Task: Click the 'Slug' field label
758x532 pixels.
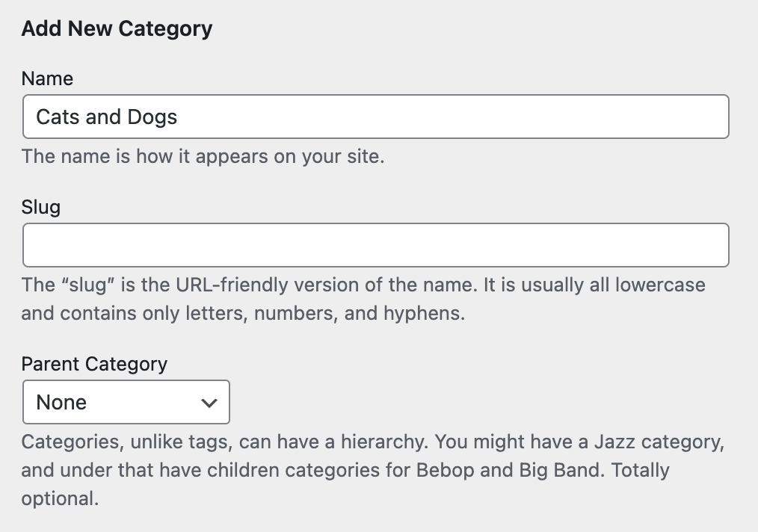Action: pos(40,207)
